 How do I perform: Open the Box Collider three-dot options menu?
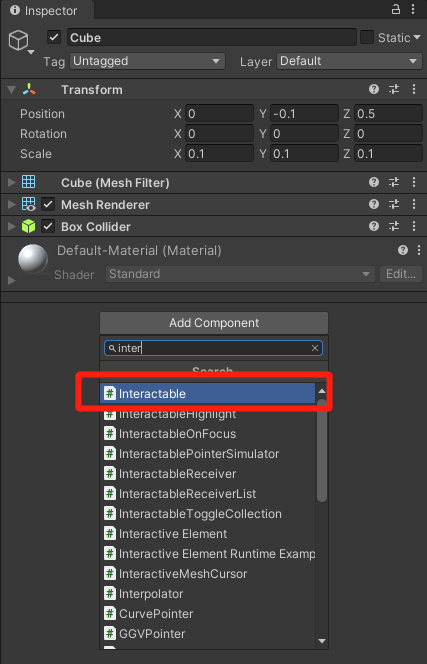414,226
